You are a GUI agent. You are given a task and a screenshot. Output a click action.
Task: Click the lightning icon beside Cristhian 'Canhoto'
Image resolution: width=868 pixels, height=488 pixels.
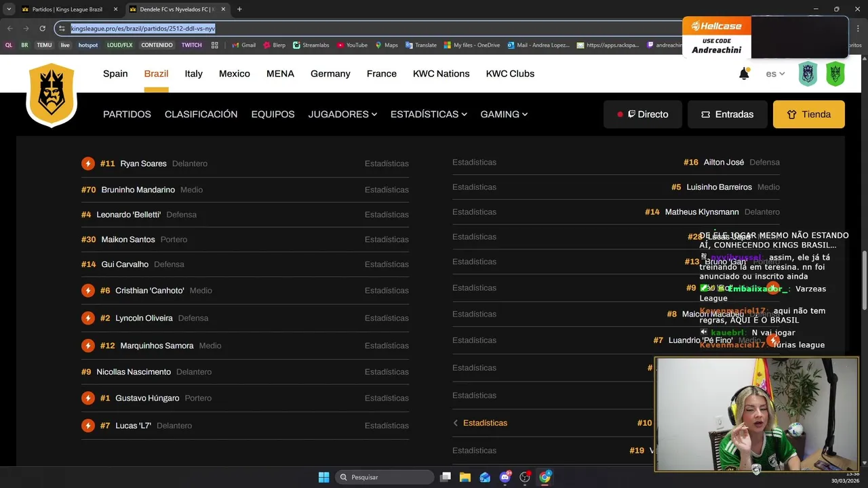pos(87,290)
